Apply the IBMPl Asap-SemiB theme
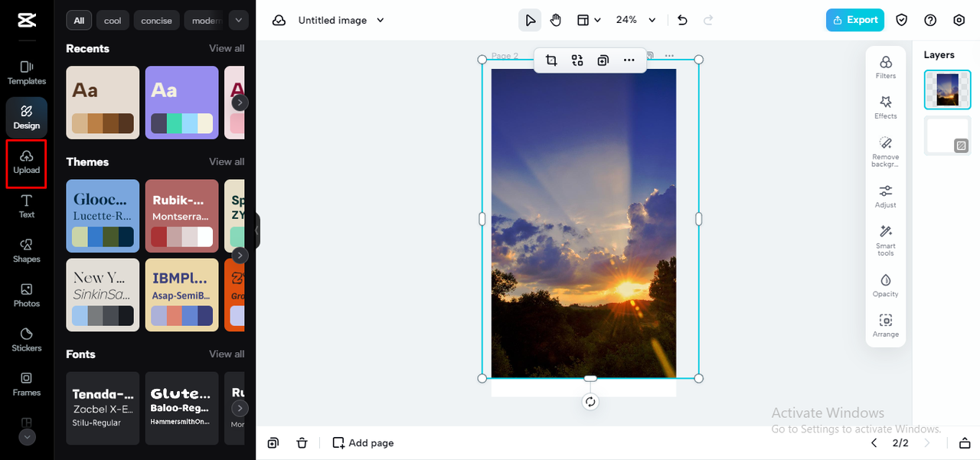 pos(182,295)
